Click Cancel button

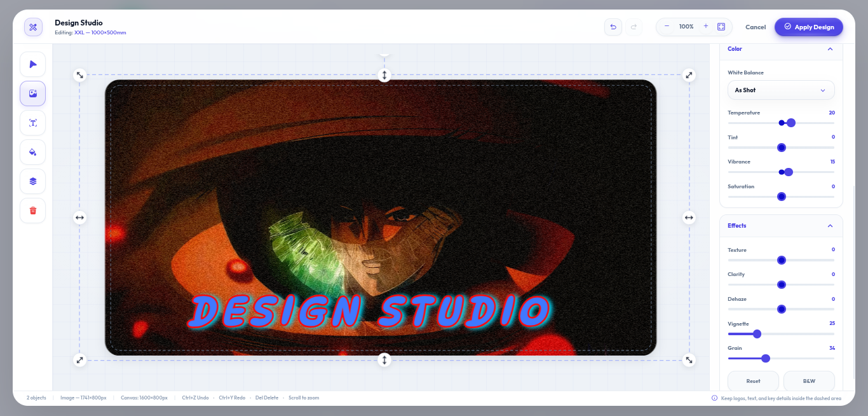(756, 27)
